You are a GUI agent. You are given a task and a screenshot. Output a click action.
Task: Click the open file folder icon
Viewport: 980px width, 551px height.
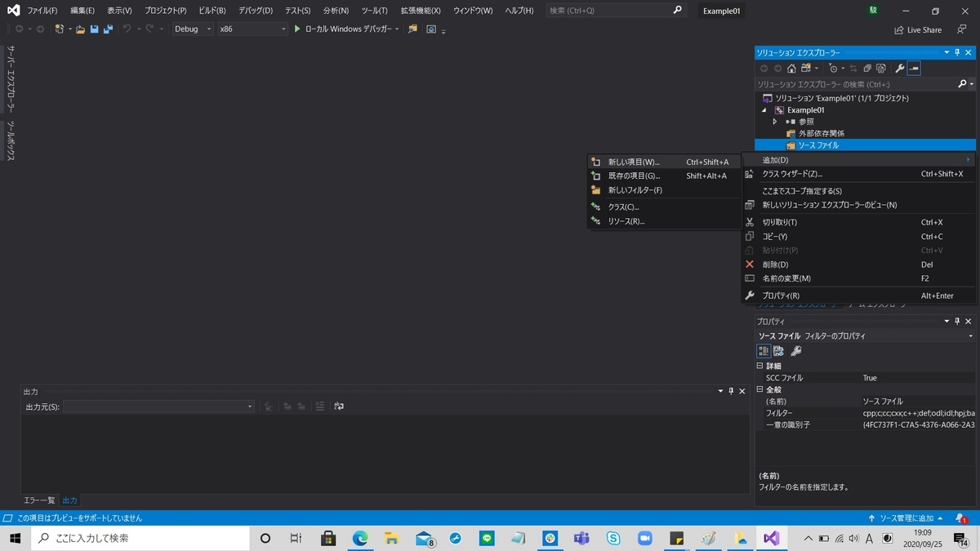80,29
